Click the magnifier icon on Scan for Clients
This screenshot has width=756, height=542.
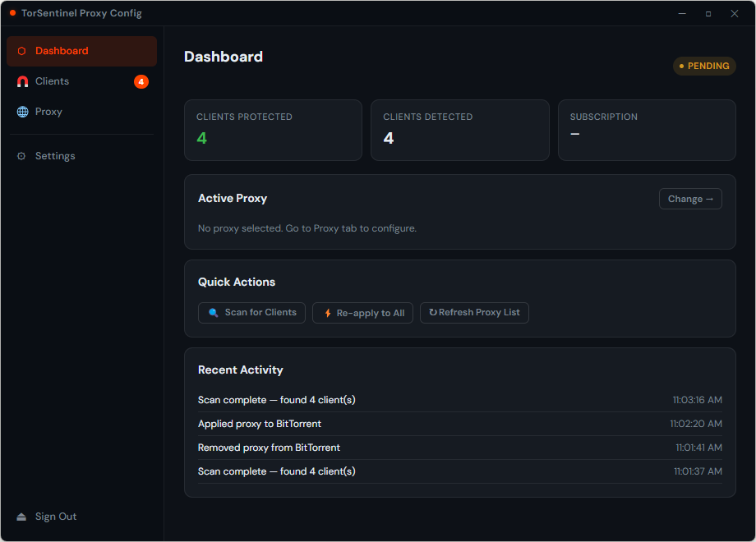click(x=213, y=313)
